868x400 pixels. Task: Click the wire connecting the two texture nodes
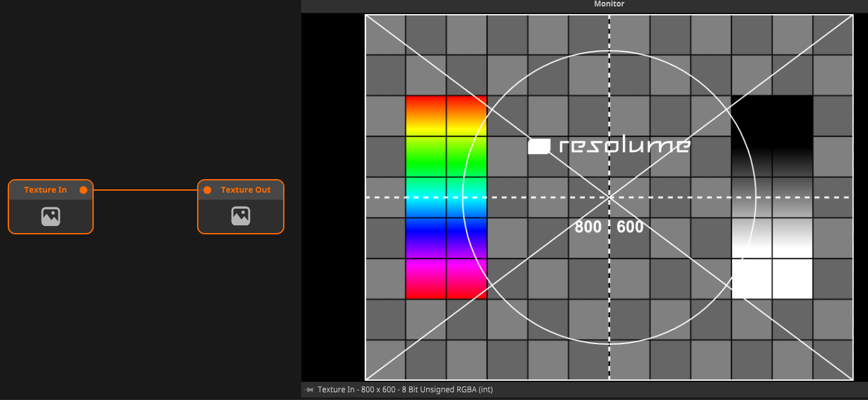point(145,190)
